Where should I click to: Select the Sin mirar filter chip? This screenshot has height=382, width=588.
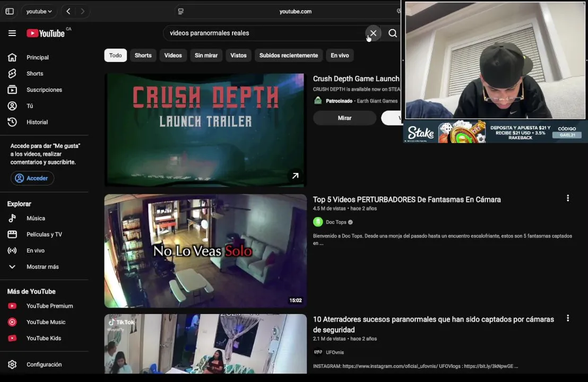pyautogui.click(x=206, y=55)
